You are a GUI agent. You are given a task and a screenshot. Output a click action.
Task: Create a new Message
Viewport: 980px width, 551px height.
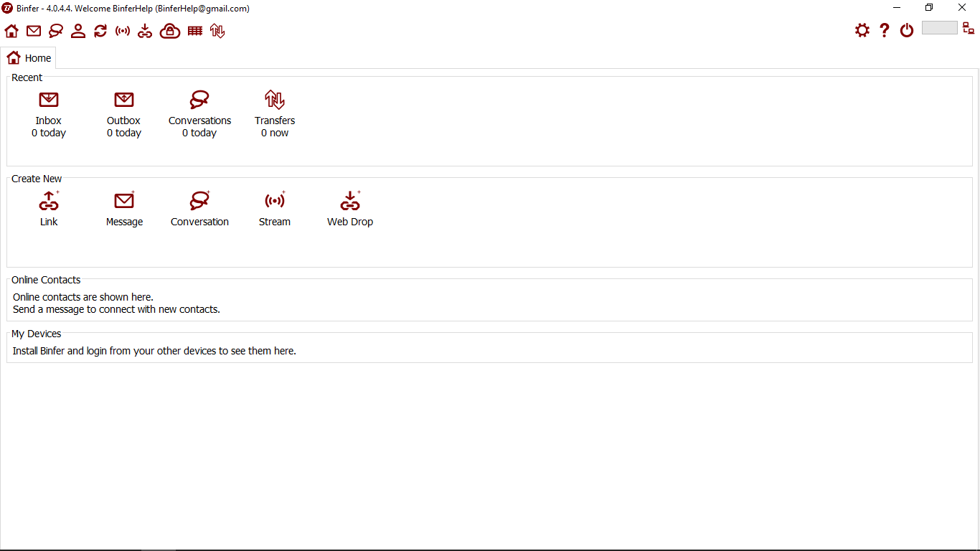click(124, 209)
